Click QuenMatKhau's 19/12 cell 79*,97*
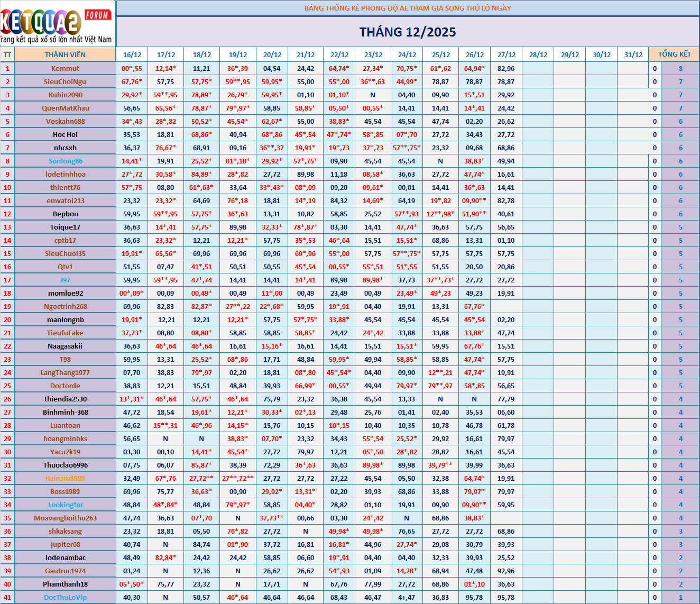Viewport: 700px width, 604px height. point(238,108)
